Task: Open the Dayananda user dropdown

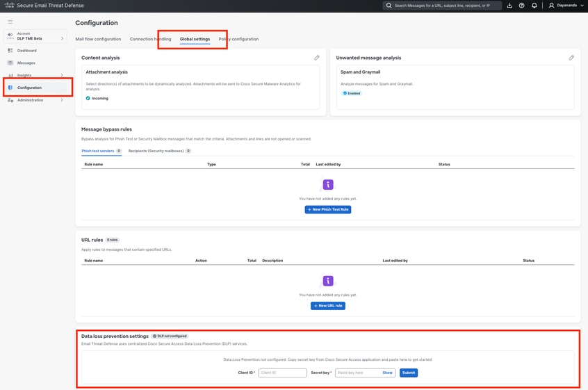Action: coord(566,6)
